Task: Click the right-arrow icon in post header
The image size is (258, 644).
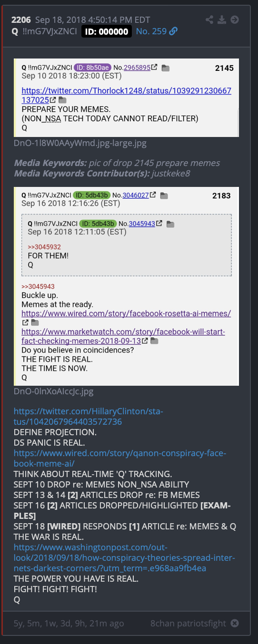Action: [234, 20]
